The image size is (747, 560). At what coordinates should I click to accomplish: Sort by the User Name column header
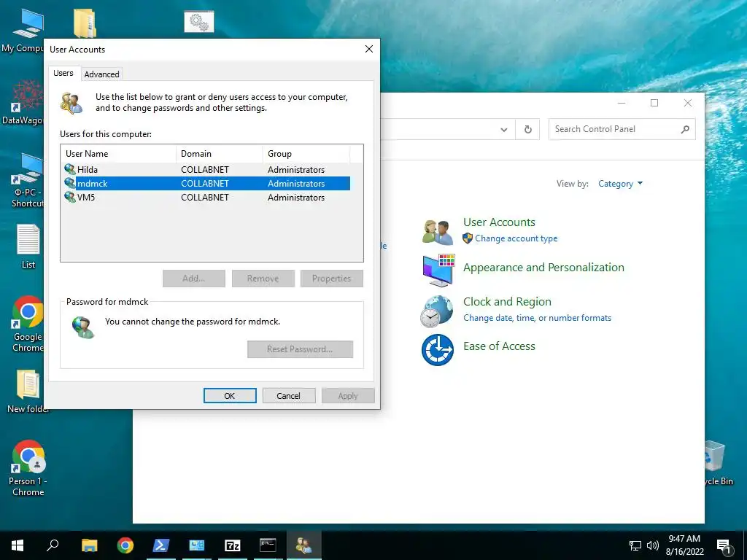(x=119, y=154)
